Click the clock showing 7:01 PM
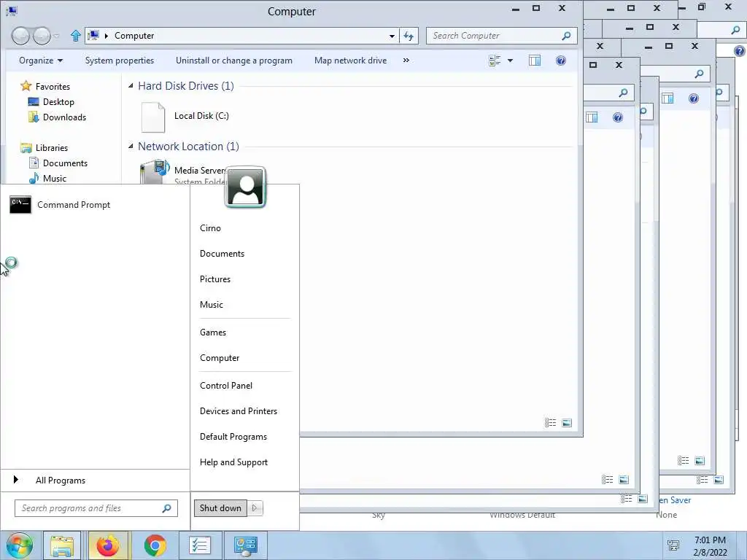The image size is (747, 560). 710,540
